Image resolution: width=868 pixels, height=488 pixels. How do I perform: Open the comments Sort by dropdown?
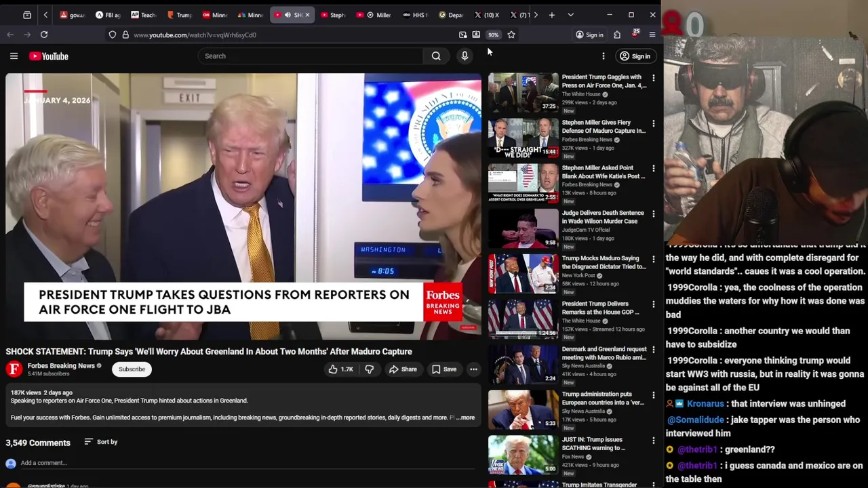pos(100,442)
